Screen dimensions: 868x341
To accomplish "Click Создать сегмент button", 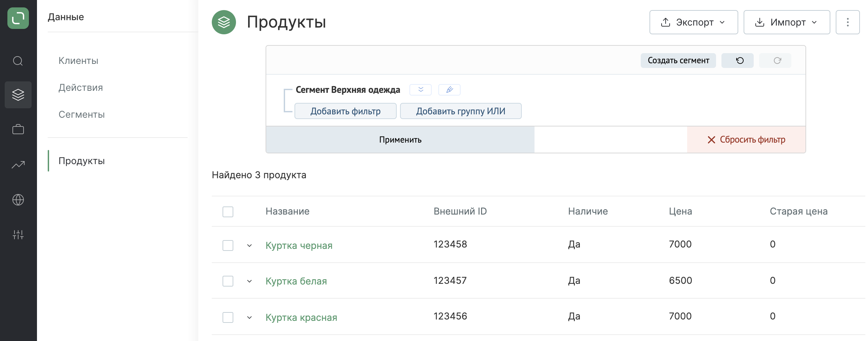I will pos(678,60).
